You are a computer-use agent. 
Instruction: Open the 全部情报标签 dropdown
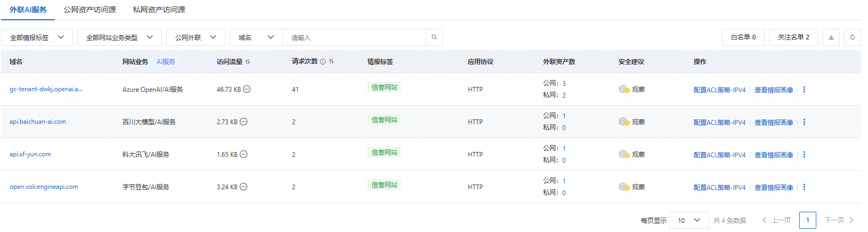pos(37,37)
